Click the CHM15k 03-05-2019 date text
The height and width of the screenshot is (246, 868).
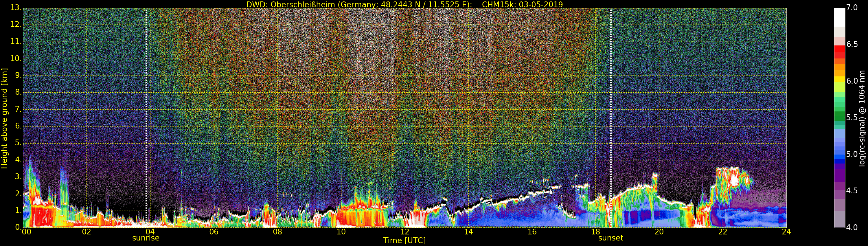coord(522,4)
